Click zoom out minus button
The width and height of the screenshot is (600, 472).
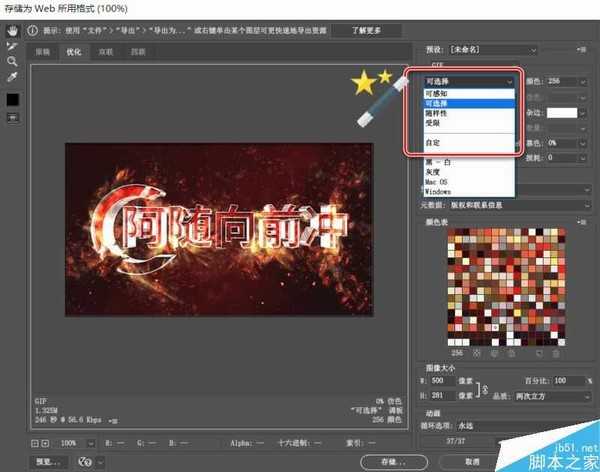[x=36, y=442]
